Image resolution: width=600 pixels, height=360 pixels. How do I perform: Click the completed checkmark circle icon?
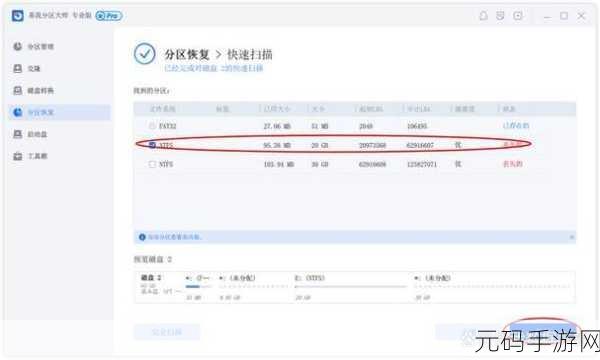coord(145,54)
